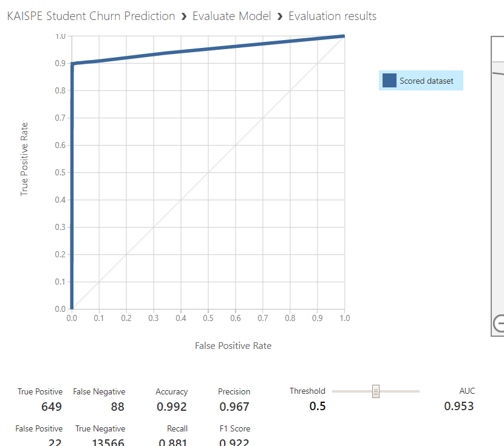This screenshot has width=504, height=446.
Task: Click the blue Scored dataset legend swatch
Action: [389, 81]
